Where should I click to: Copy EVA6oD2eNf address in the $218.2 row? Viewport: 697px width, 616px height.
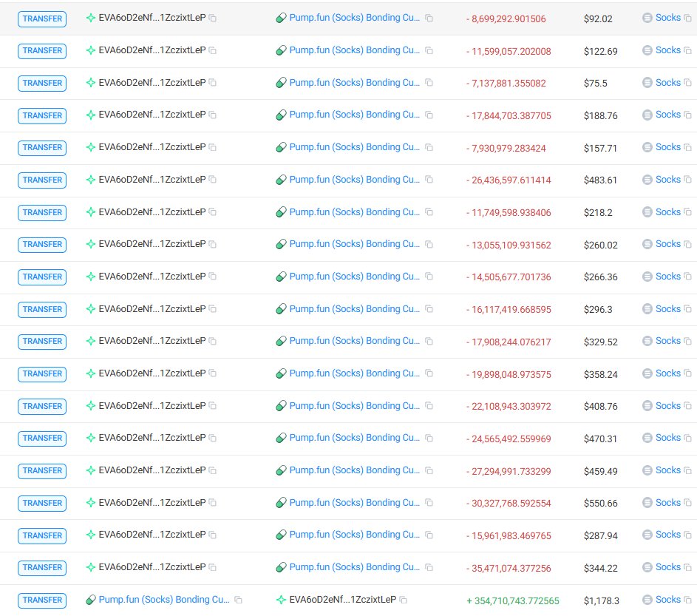[213, 212]
